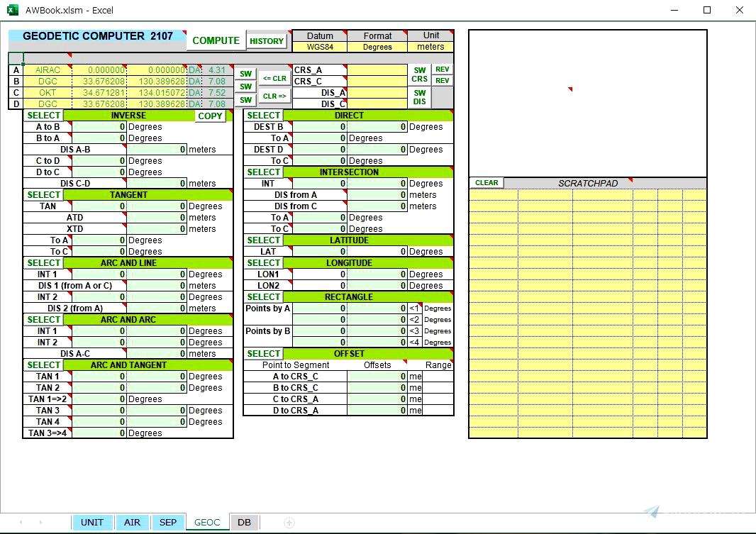Open the Format Degrees selector
This screenshot has width=756, height=534.
point(377,45)
